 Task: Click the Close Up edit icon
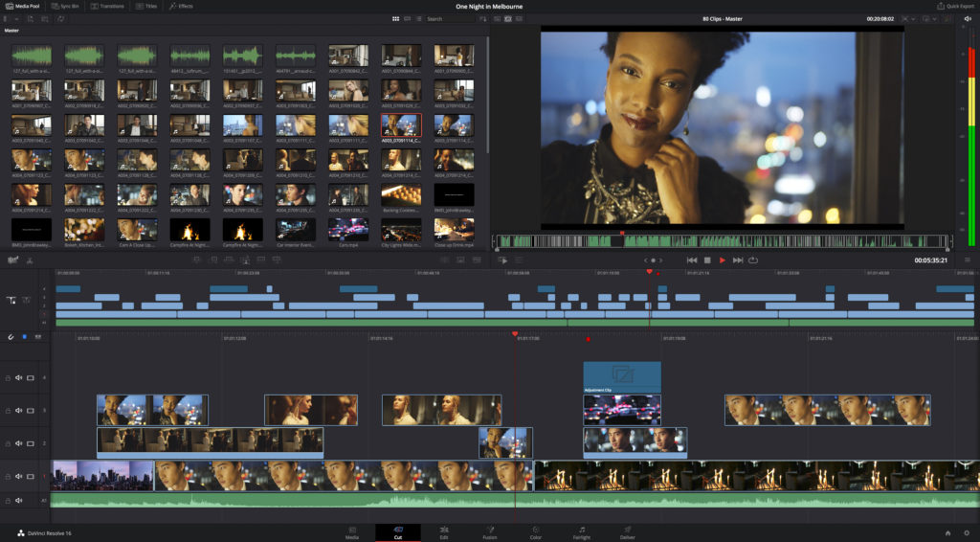coord(245,260)
